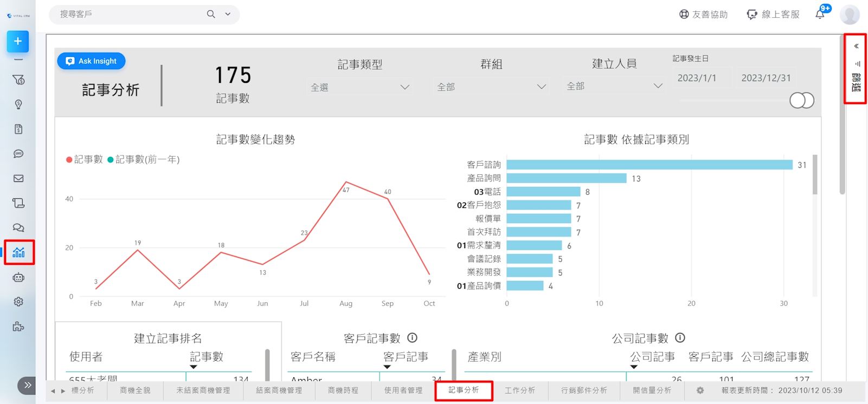Toggle the 記事數 legend series
This screenshot has height=404, width=868.
coord(85,159)
